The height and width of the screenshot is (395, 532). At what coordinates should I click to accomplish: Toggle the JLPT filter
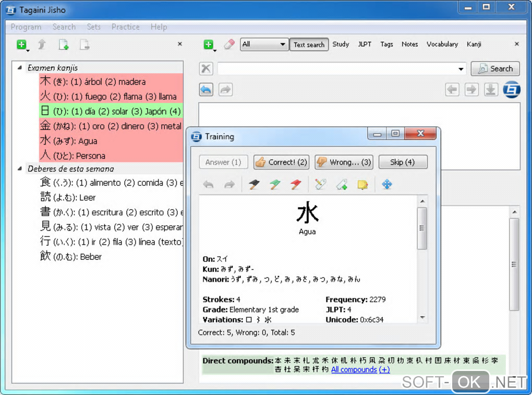(365, 44)
